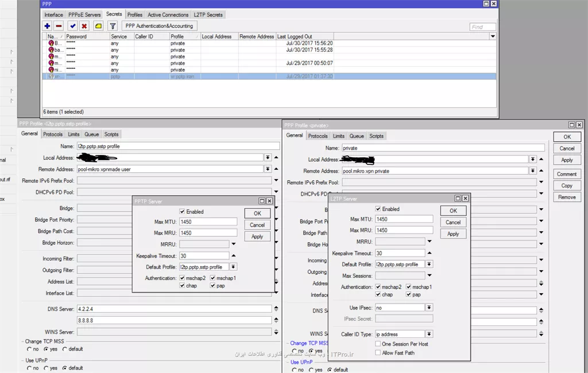The height and width of the screenshot is (373, 588).
Task: Click DNS Server field showing 8.8.8.8
Action: (174, 321)
